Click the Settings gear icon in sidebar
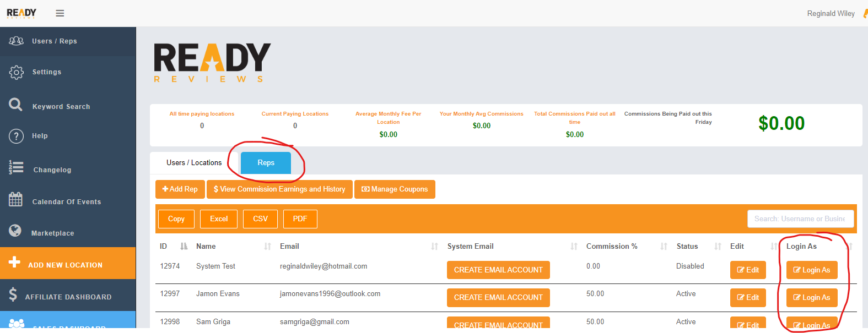The height and width of the screenshot is (333, 868). (x=17, y=72)
